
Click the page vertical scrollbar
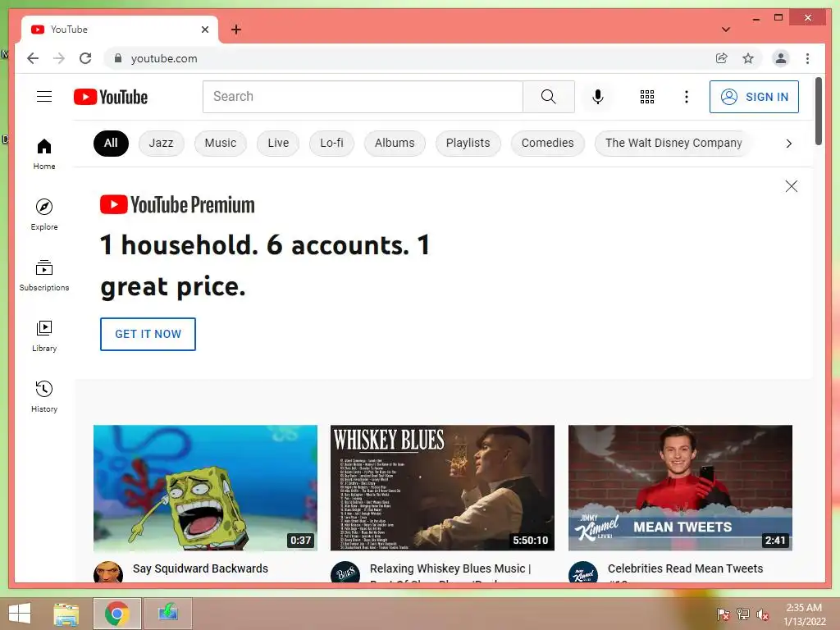tap(818, 112)
